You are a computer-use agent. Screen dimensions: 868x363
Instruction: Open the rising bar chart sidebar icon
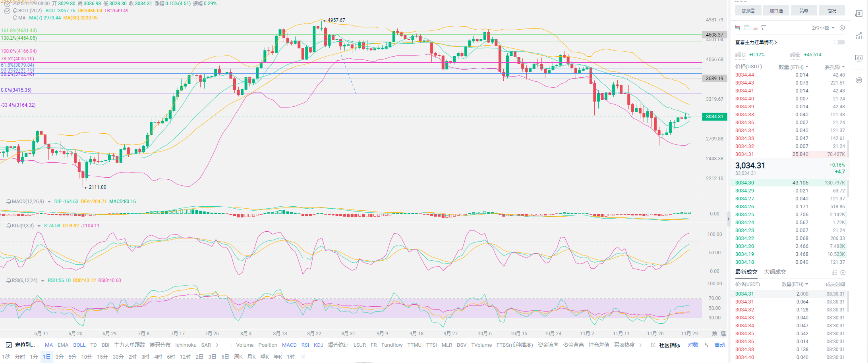tap(859, 36)
